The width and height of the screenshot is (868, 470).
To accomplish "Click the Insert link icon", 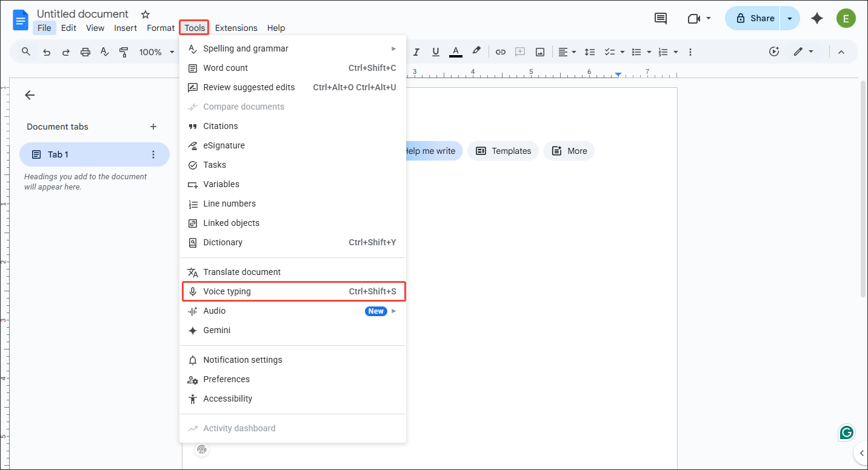I will click(501, 51).
